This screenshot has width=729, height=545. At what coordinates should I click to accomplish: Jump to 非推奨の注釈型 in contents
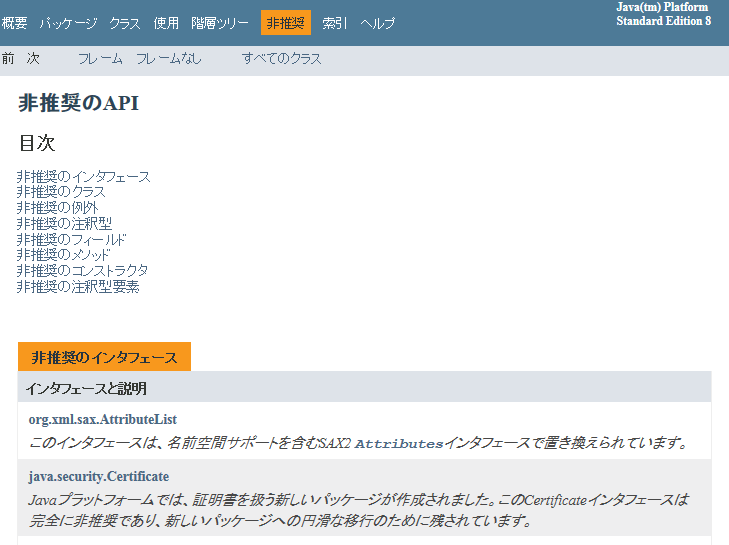pos(65,224)
